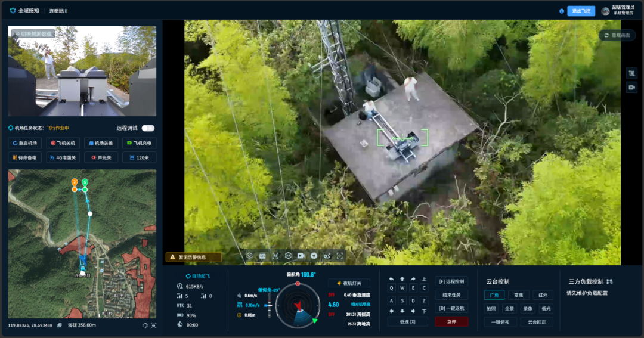The width and height of the screenshot is (644, 338).
Task: Switch to 变焦 zoom lens
Action: (519, 295)
